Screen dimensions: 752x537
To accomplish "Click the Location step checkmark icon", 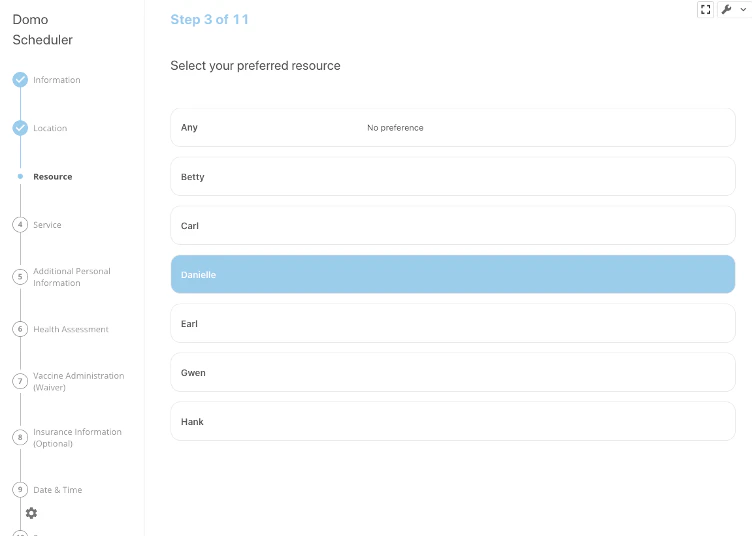I will [x=20, y=128].
